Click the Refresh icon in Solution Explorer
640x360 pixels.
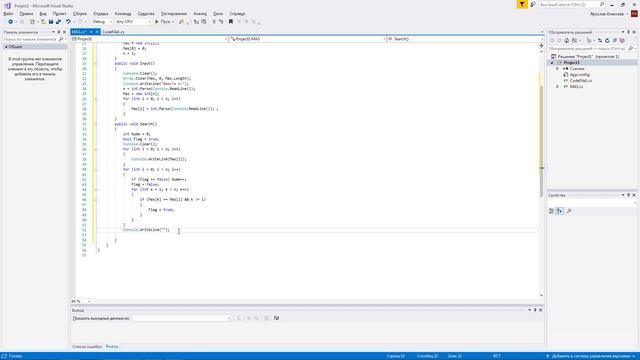pos(607,40)
